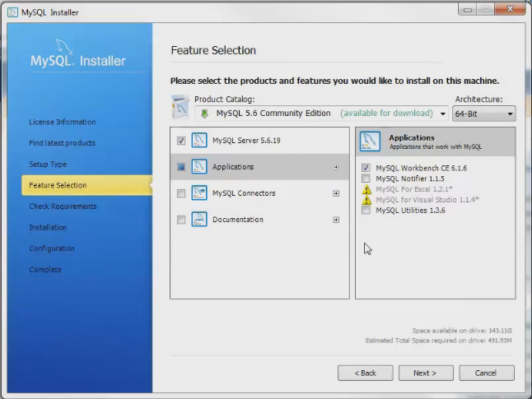Screen dimensions: 532x399
Task: Expand the Documentation tree node
Action: [336, 220]
